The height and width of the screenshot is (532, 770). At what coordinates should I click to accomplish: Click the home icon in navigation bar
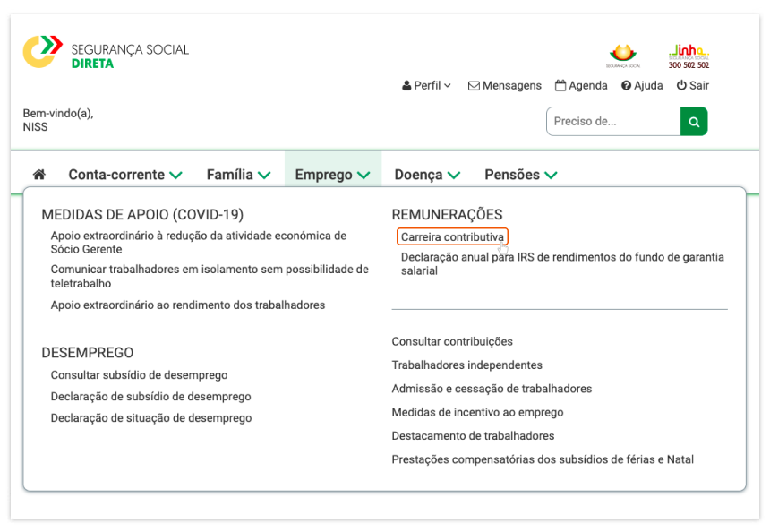[x=38, y=175]
